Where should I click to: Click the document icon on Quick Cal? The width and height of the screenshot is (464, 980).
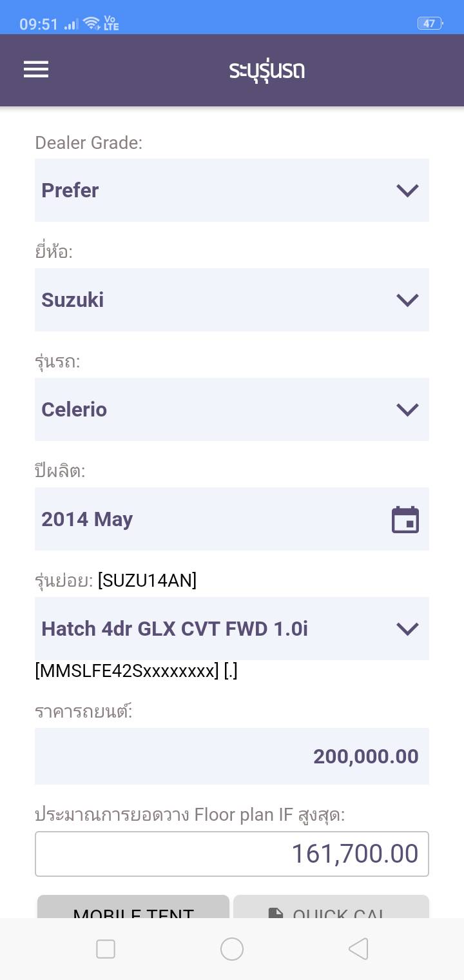coord(276,912)
